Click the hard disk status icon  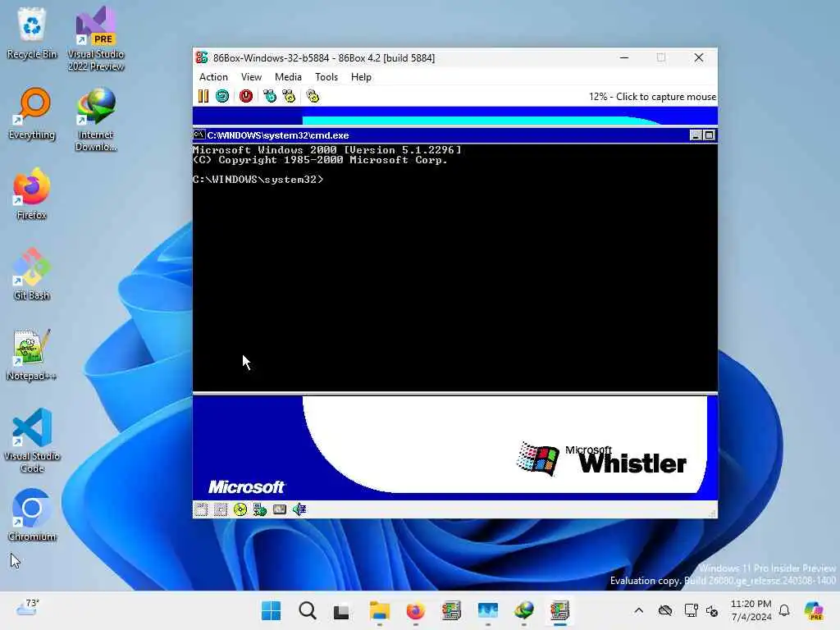pos(280,509)
